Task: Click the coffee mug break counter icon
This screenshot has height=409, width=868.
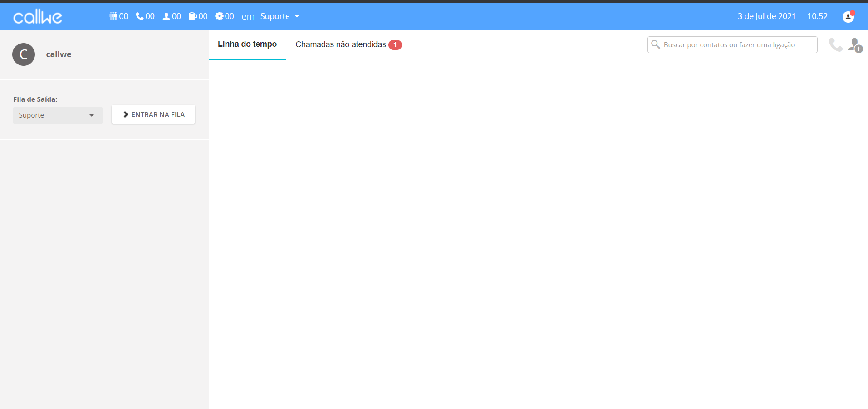Action: (x=193, y=16)
